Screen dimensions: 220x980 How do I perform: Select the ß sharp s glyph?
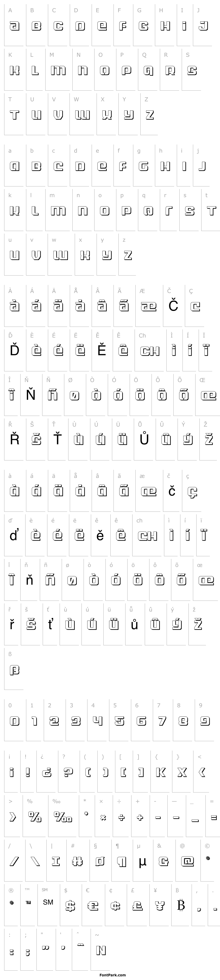tap(15, 671)
